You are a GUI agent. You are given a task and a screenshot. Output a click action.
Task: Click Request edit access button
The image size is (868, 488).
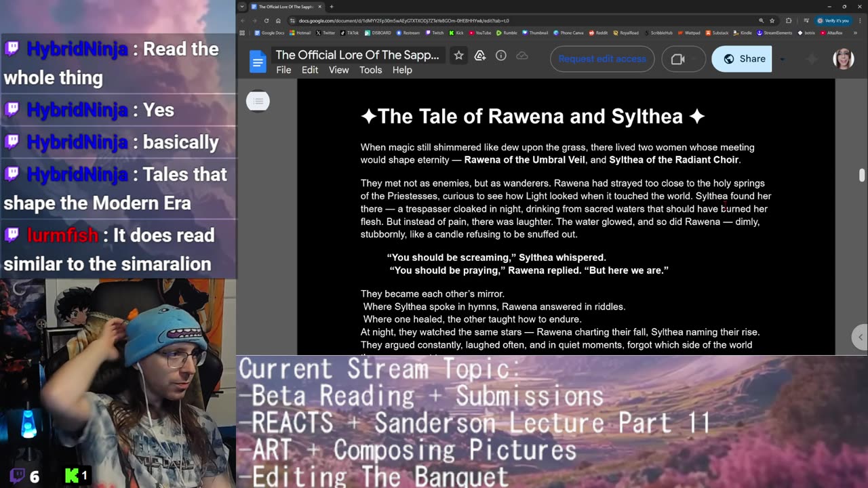[602, 59]
